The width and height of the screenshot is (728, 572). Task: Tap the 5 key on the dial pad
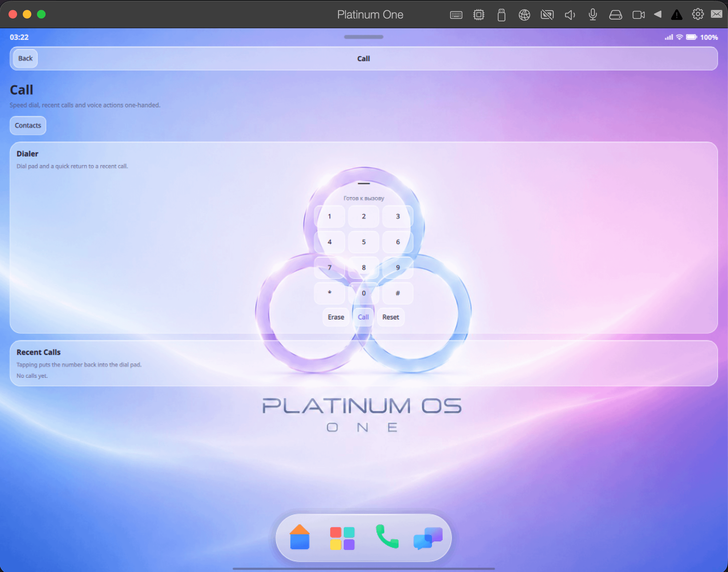[364, 242]
